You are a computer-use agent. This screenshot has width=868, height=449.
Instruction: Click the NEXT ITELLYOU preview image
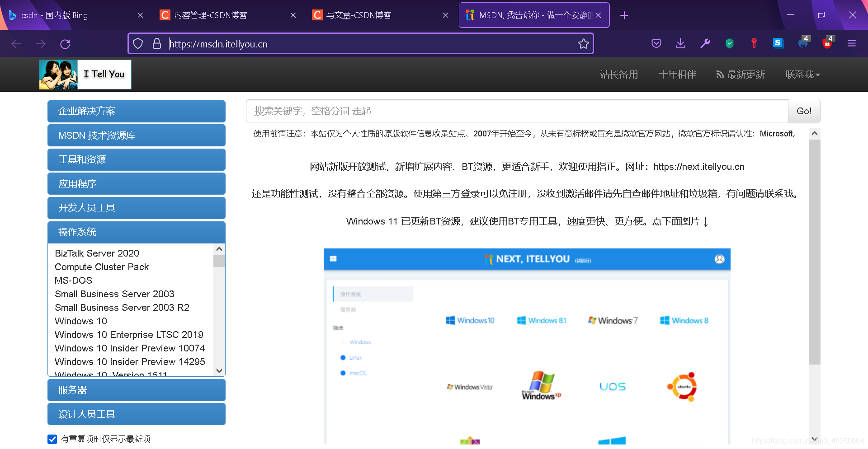click(527, 346)
